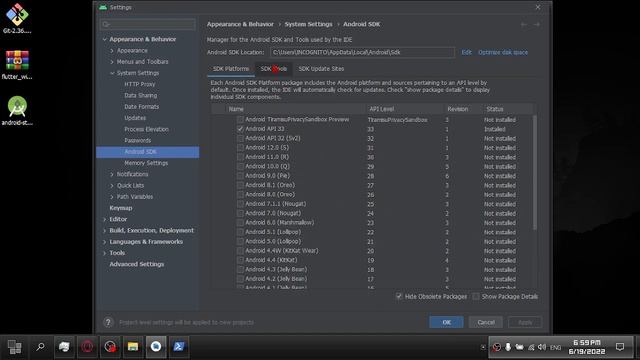Image resolution: width=640 pixels, height=360 pixels.
Task: Open the Windows Start button
Action: click(x=14, y=347)
